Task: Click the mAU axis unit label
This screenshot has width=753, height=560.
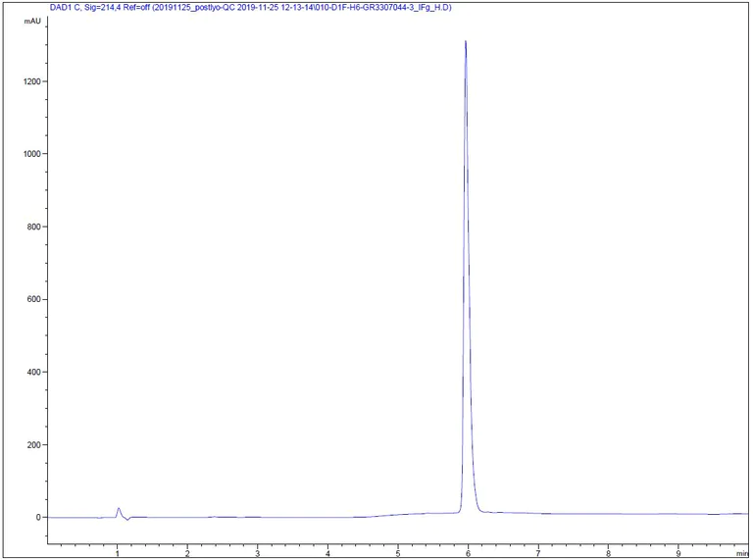Action: pyautogui.click(x=33, y=22)
